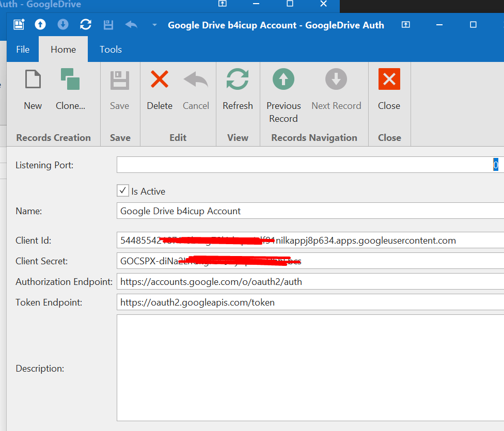This screenshot has width=504, height=431.
Task: Minimize the background GoogleDrive window
Action: [x=256, y=4]
